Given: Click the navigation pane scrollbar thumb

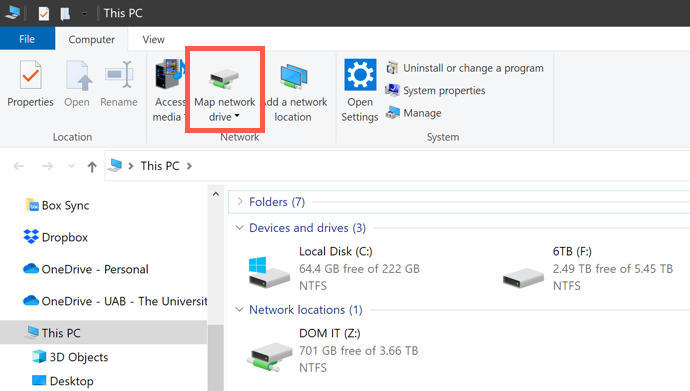Looking at the screenshot, I should (216, 358).
